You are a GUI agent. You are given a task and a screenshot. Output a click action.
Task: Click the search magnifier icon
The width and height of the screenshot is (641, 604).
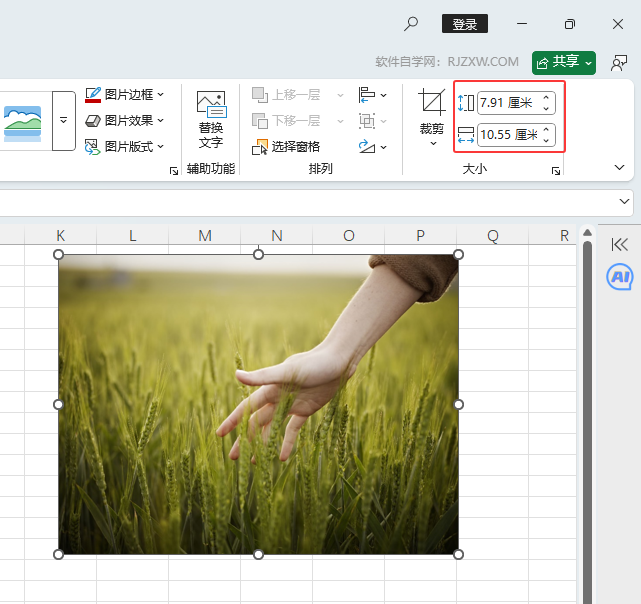tap(411, 24)
